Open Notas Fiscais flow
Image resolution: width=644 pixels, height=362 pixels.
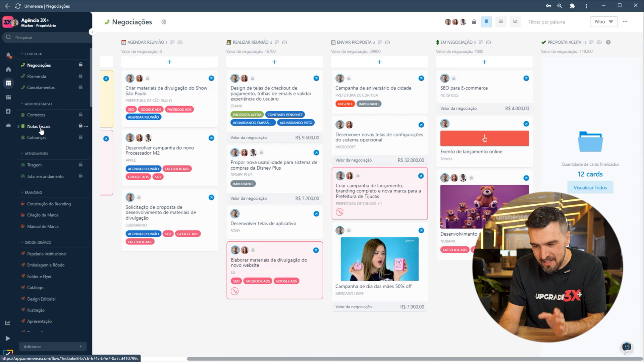pyautogui.click(x=39, y=126)
